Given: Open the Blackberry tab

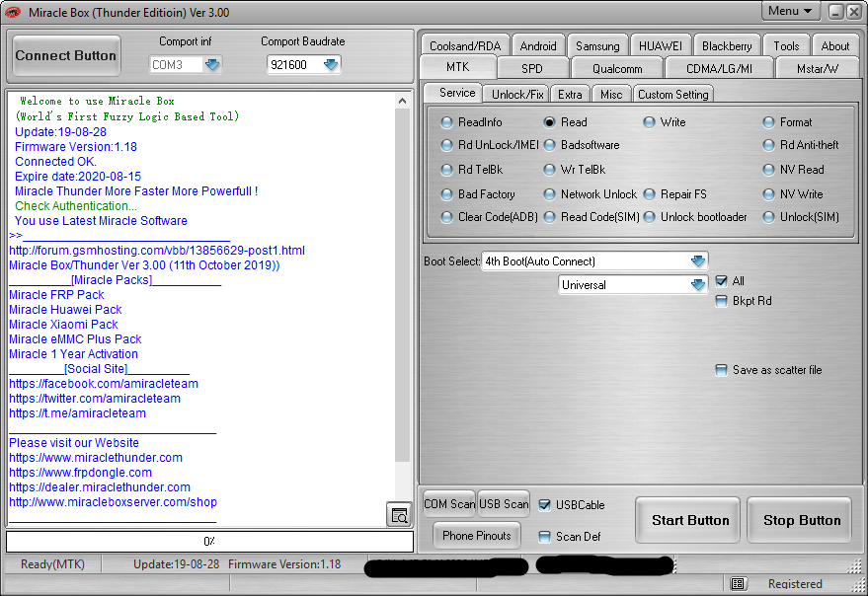Looking at the screenshot, I should click(727, 46).
